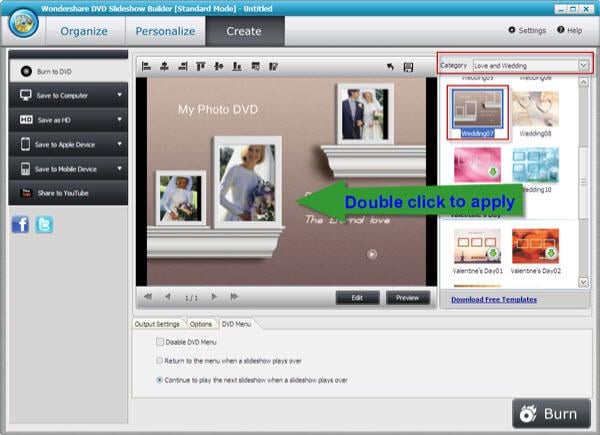This screenshot has height=435, width=600.
Task: Click the align left toolbar icon
Action: [x=146, y=67]
